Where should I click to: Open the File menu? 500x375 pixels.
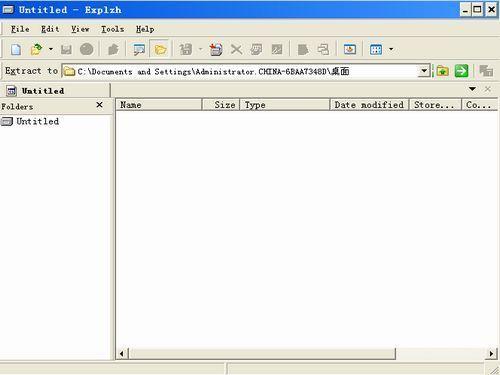coord(20,29)
